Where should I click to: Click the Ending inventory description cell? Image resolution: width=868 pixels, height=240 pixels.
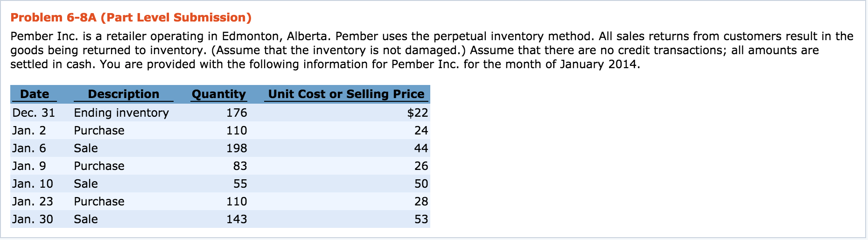[x=121, y=113]
